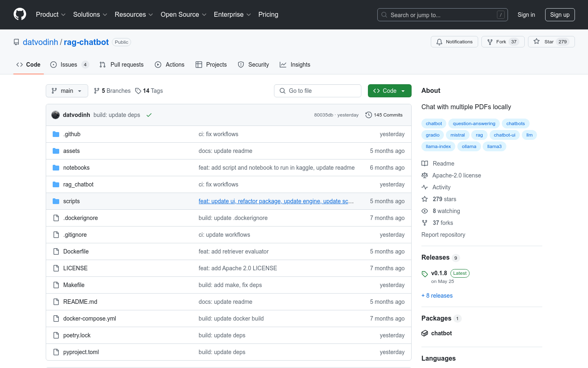Image resolution: width=588 pixels, height=368 pixels.
Task: Open the .gitignore file
Action: [75, 235]
